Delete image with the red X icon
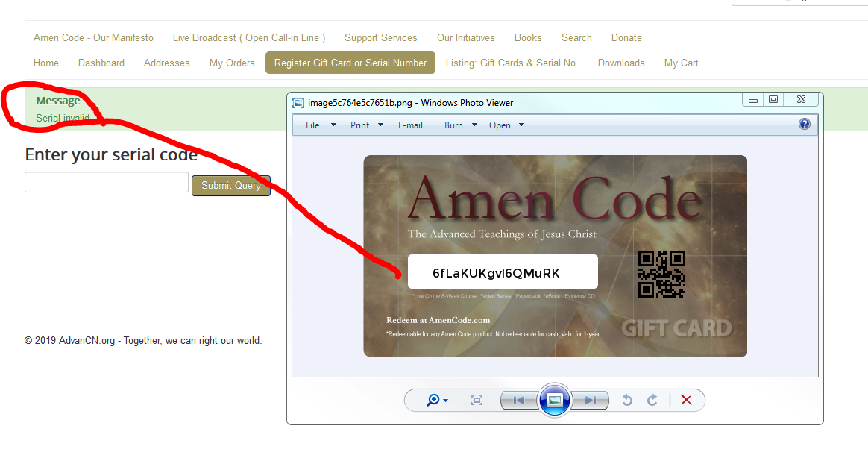 687,400
